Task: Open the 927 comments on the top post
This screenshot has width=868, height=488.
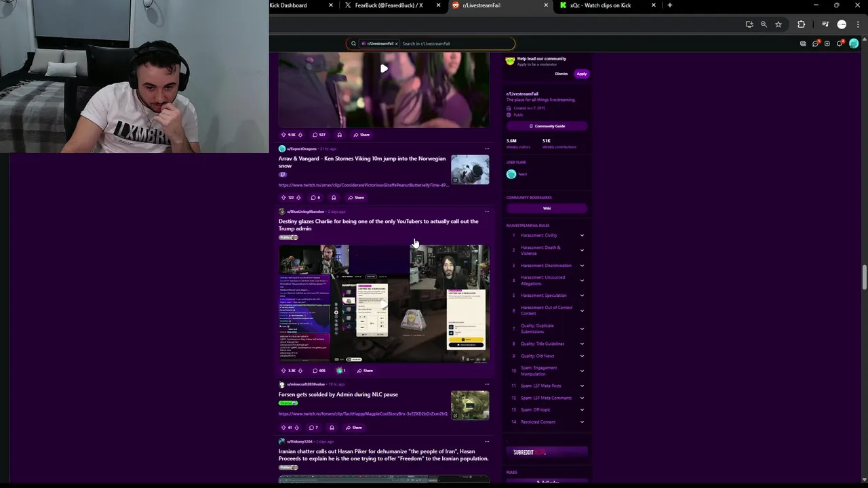Action: click(x=319, y=134)
